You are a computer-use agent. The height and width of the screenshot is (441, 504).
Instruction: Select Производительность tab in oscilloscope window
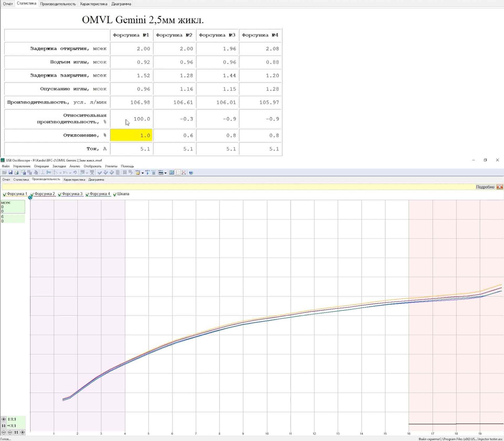tap(46, 179)
